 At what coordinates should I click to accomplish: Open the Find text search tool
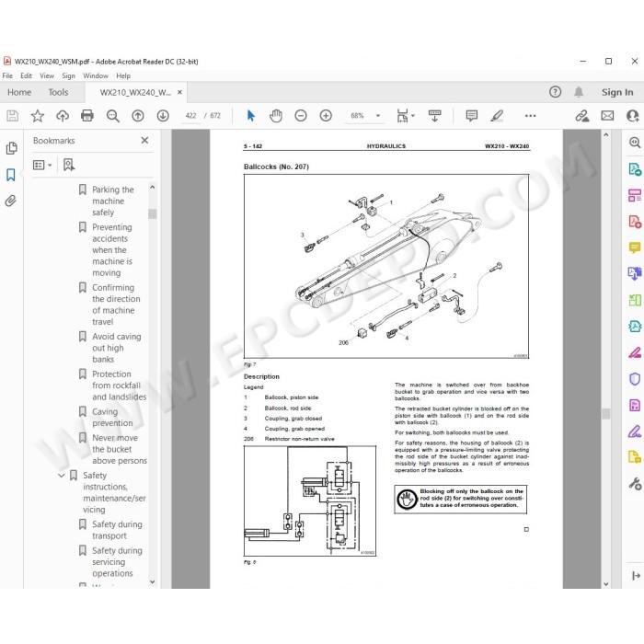(112, 116)
